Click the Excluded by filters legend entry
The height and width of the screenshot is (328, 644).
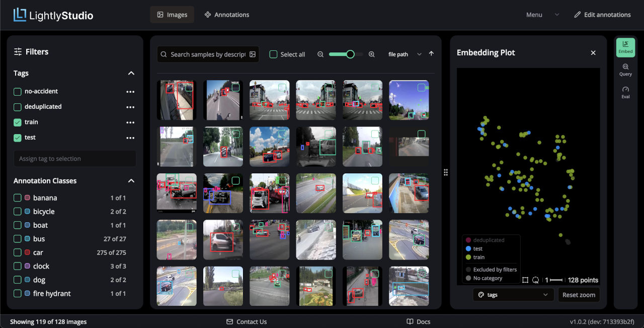pyautogui.click(x=491, y=270)
